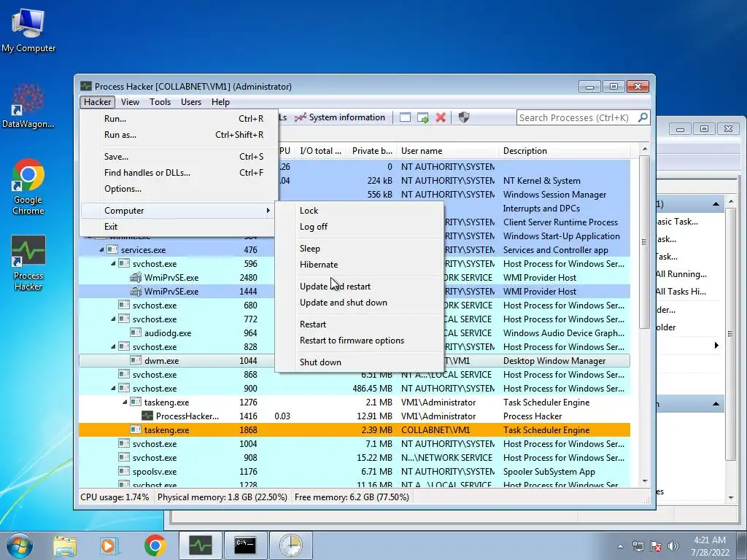Expand the Computer submenu arrow

tap(268, 211)
